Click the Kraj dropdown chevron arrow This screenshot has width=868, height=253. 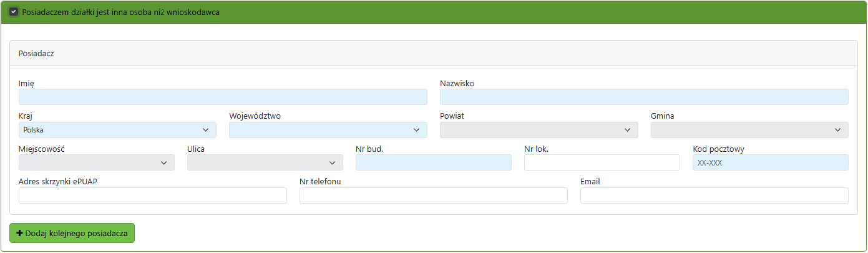click(x=206, y=130)
